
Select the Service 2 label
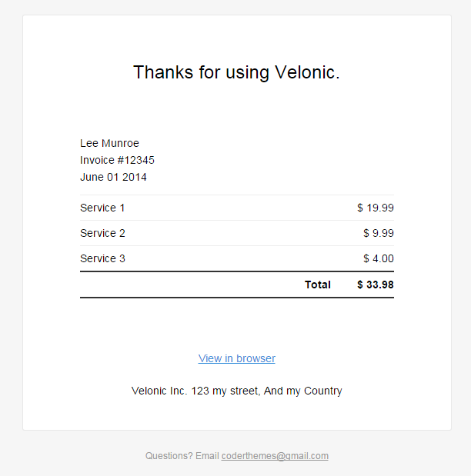tap(102, 233)
